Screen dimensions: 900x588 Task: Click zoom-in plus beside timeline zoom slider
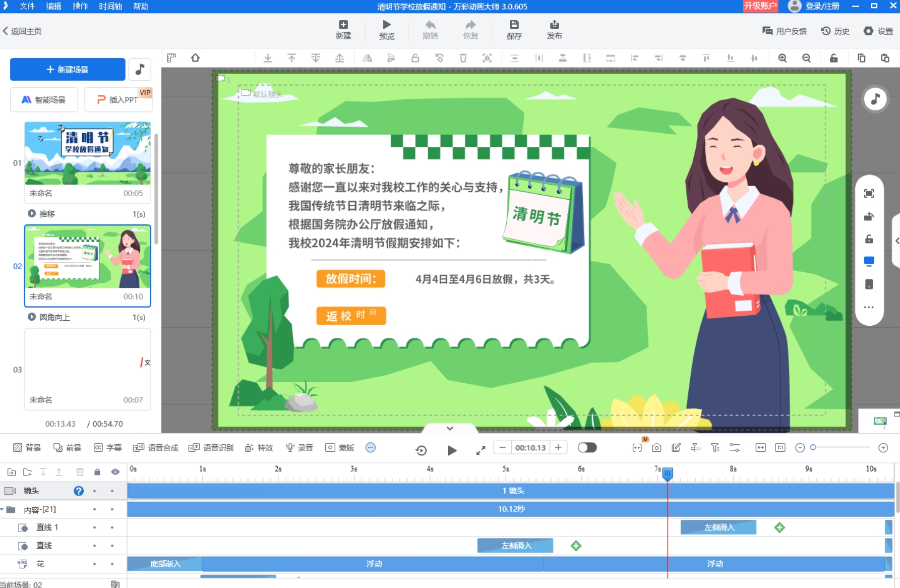pyautogui.click(x=883, y=447)
